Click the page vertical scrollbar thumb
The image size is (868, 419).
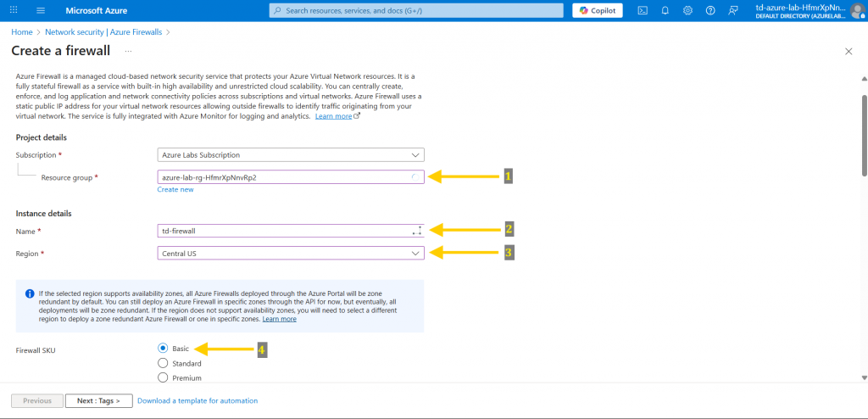[864, 136]
